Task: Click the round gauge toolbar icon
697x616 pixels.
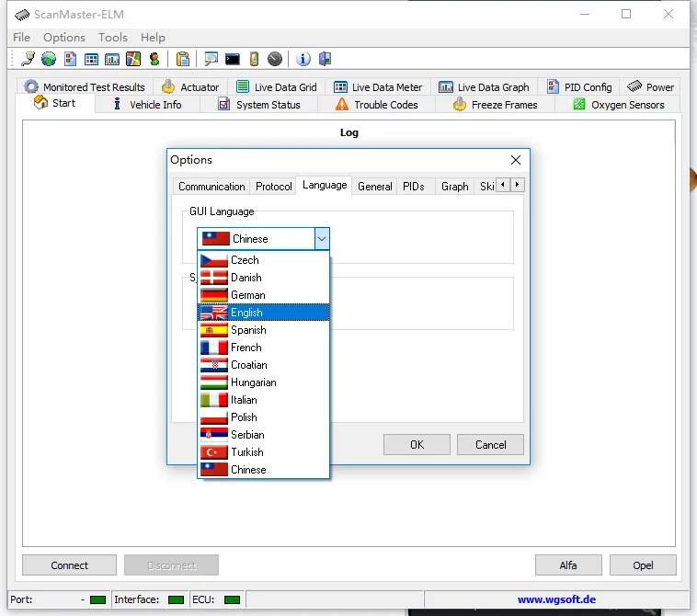Action: point(275,59)
